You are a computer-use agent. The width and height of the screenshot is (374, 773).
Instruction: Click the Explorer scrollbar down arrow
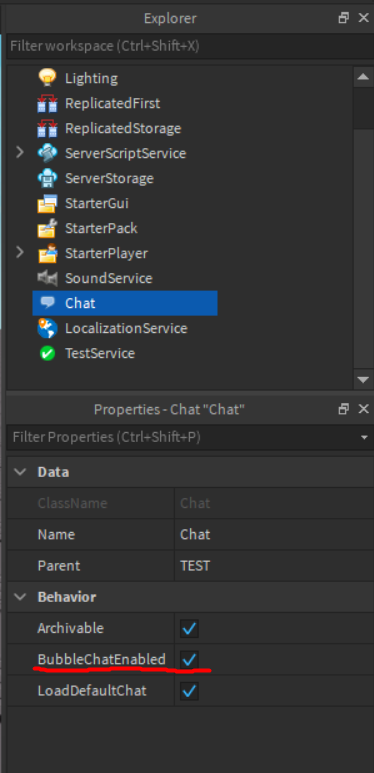pos(363,379)
